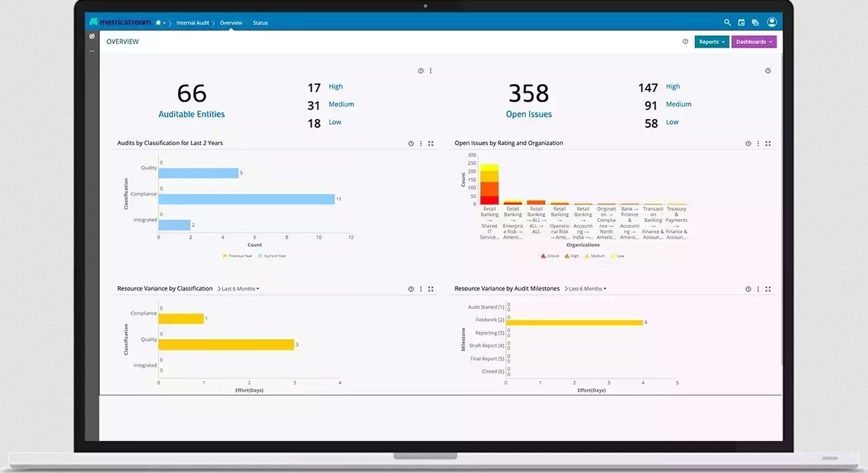This screenshot has width=868, height=473.
Task: Open the three-dot menu in the left sidebar
Action: coord(92,51)
